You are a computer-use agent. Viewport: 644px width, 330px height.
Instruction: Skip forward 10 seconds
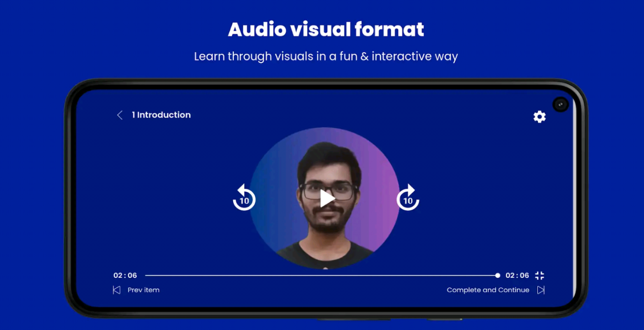[x=408, y=198]
